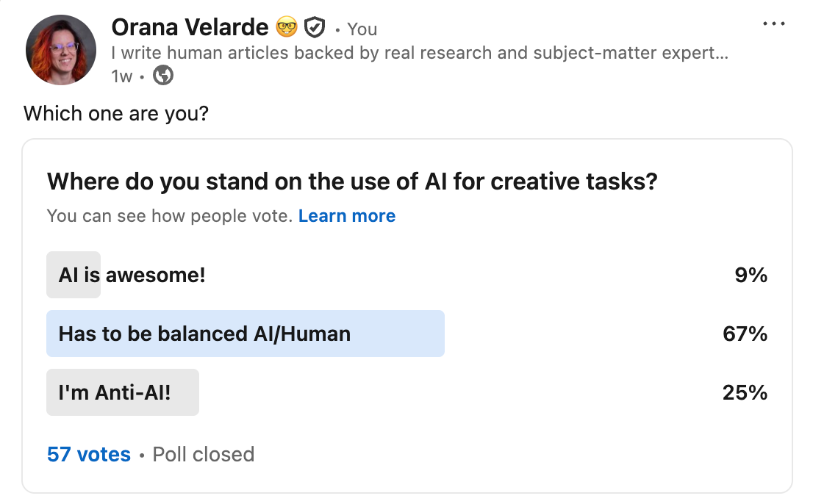Click the "Poll closed" status text
The image size is (813, 504).
(204, 455)
